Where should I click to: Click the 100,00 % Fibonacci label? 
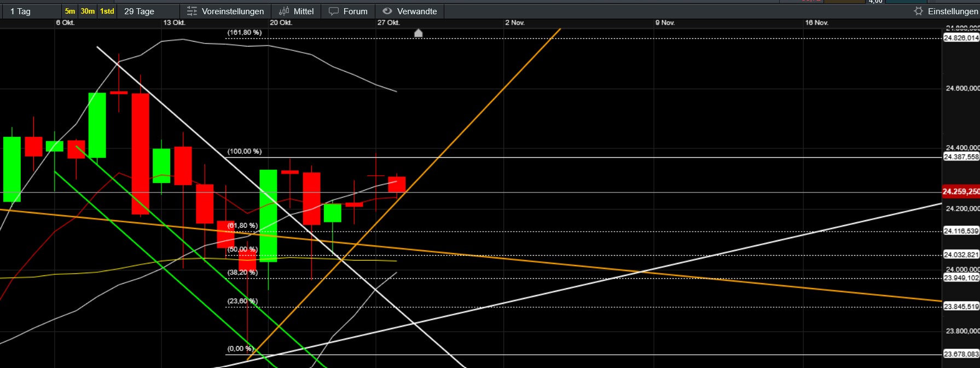[245, 152]
